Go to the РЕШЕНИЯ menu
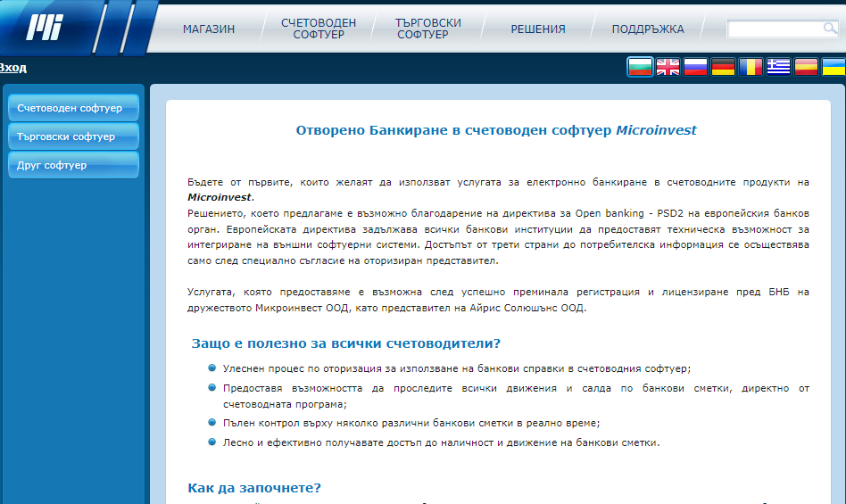This screenshot has height=504, width=846. click(538, 29)
